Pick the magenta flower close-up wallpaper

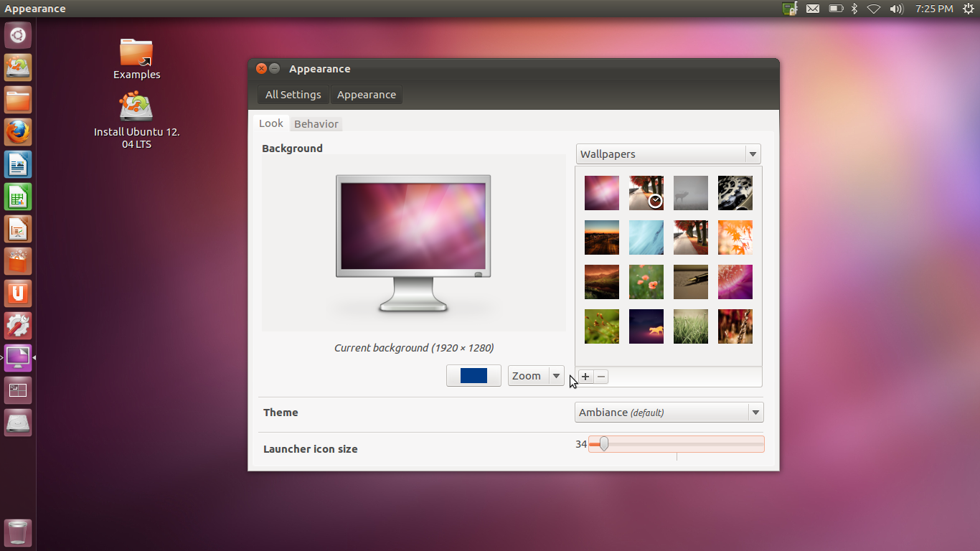tap(735, 282)
